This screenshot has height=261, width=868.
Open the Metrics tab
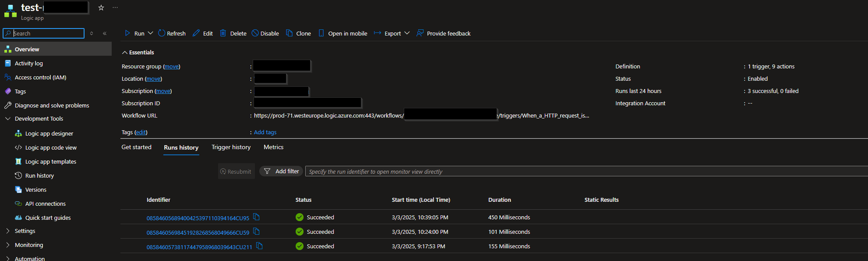click(x=274, y=147)
